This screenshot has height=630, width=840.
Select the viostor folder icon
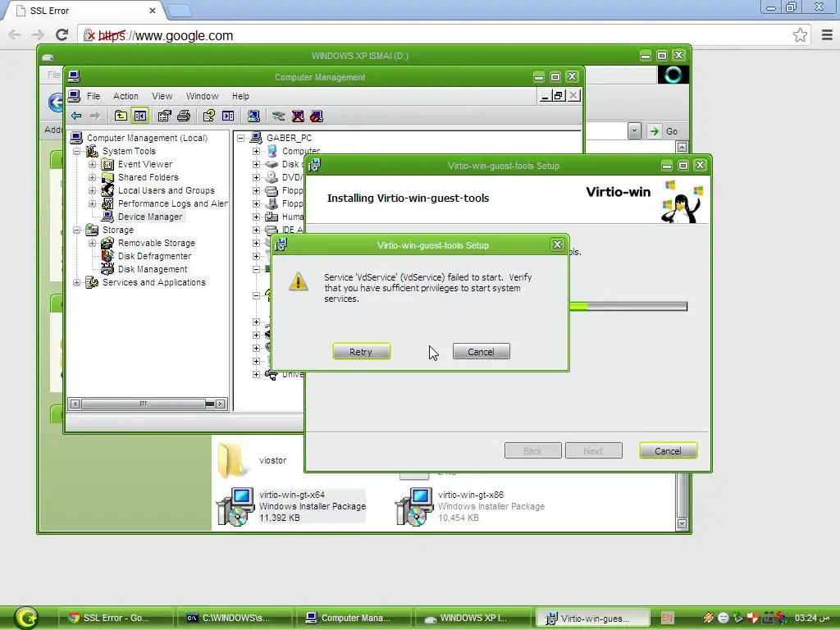[x=232, y=460]
